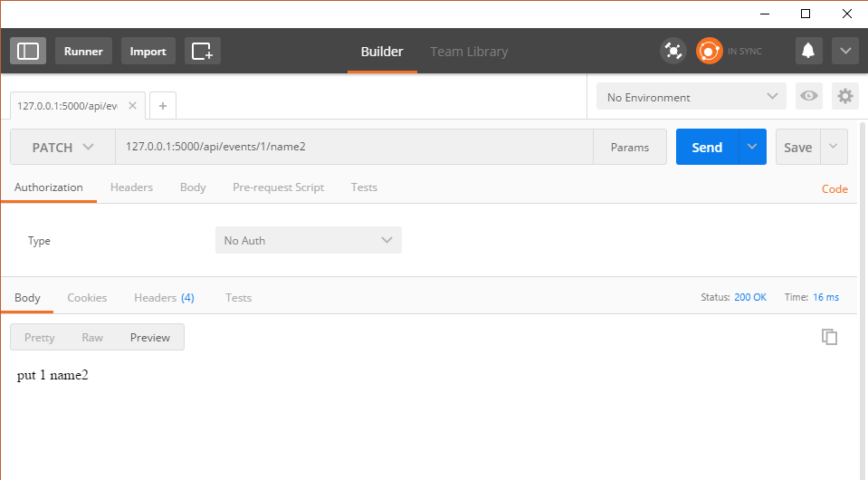Open the PATCH method dropdown

[x=62, y=147]
